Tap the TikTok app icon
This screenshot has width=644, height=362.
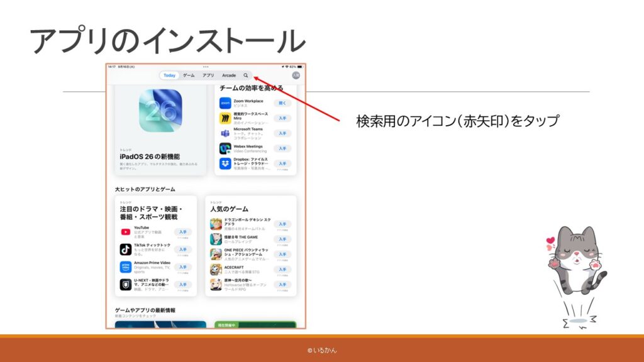click(126, 250)
